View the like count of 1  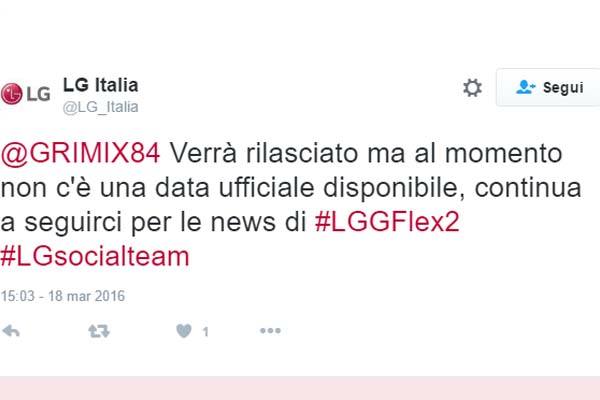(x=205, y=331)
